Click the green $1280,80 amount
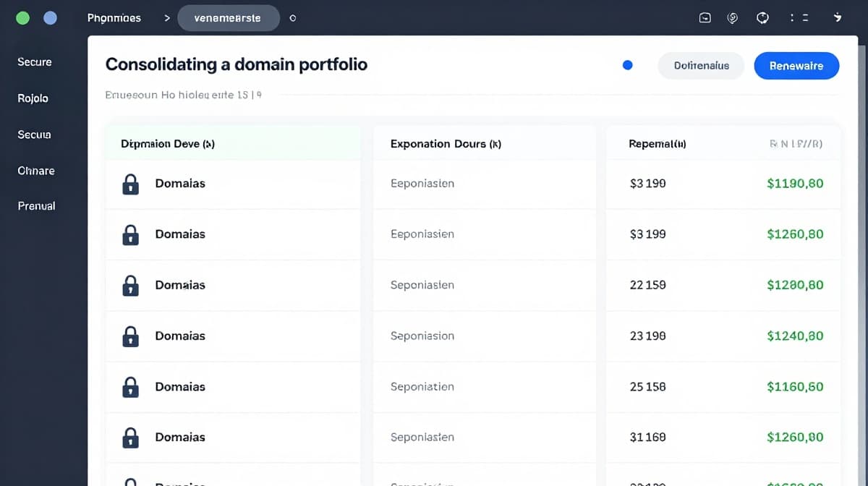The width and height of the screenshot is (868, 486). click(x=795, y=285)
